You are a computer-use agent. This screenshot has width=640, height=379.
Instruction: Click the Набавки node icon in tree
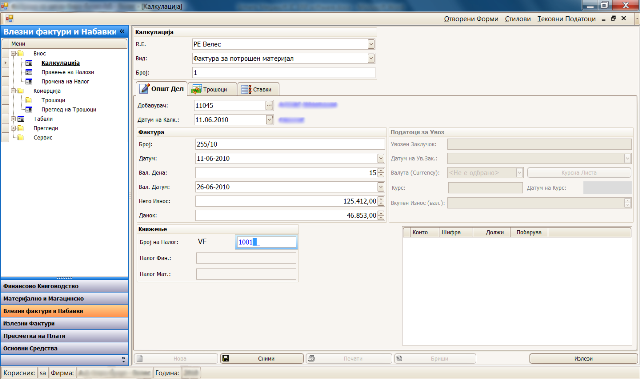click(20, 119)
